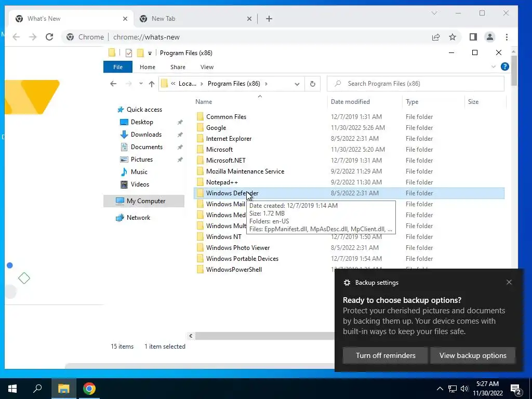532x399 pixels.
Task: Click the Search Program Files (x86) box
Action: tap(416, 84)
